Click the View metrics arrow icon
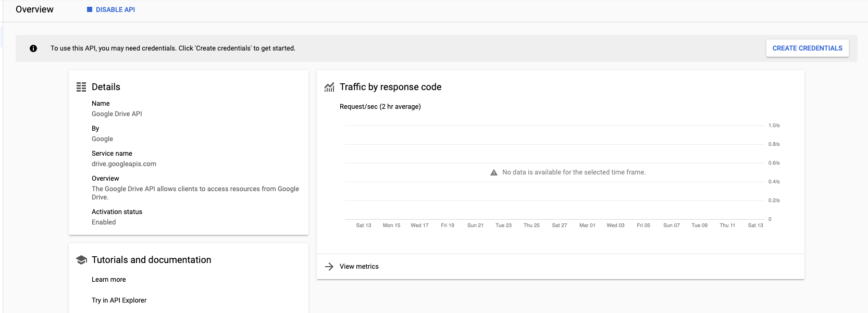This screenshot has height=313, width=868. (329, 267)
